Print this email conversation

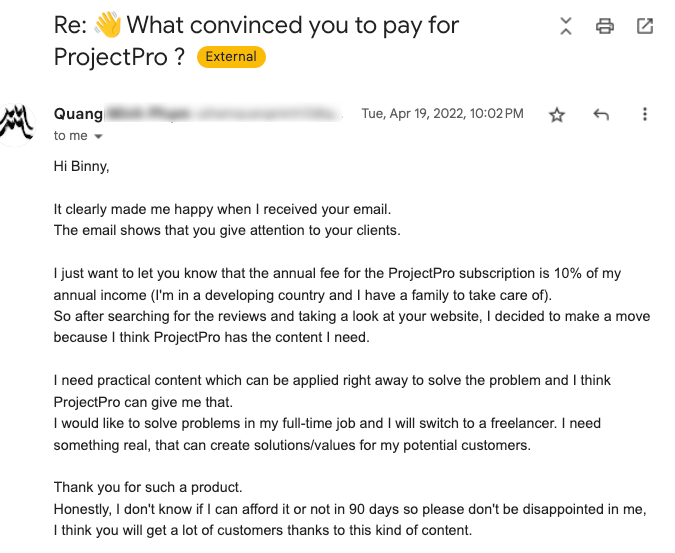604,26
